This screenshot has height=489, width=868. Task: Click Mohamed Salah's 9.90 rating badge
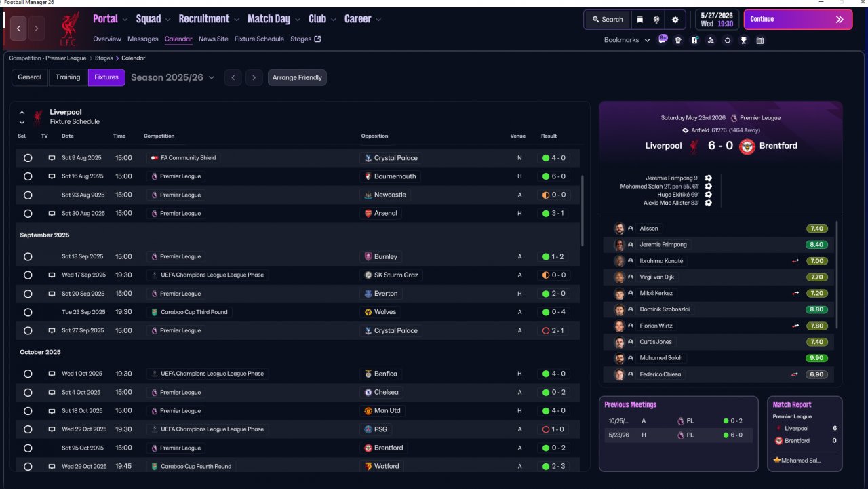pos(817,358)
